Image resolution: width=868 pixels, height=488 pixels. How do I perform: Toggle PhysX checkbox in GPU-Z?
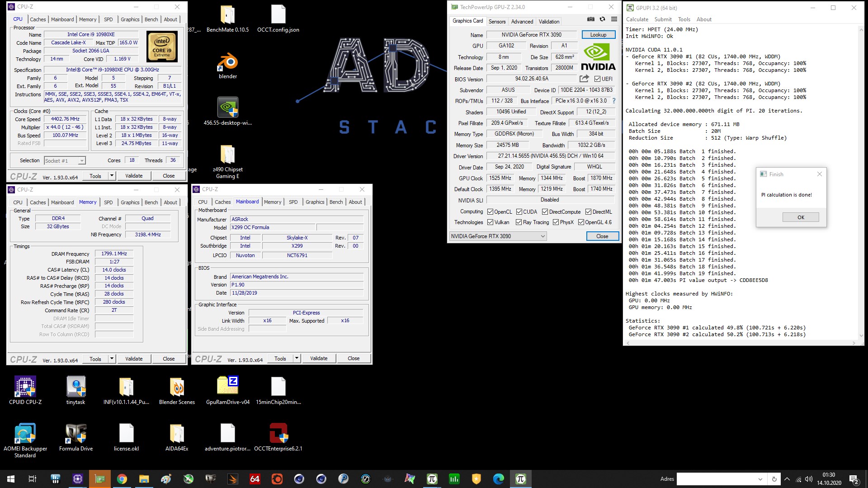[556, 222]
